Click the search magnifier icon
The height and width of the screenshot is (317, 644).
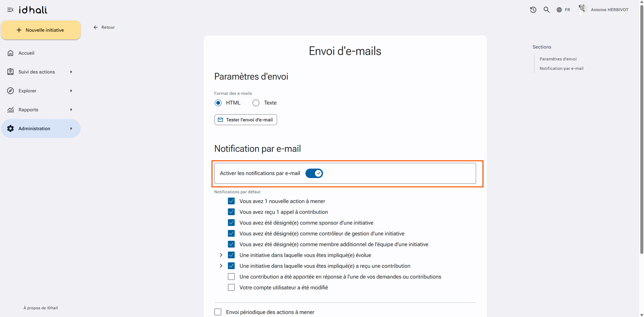click(547, 10)
